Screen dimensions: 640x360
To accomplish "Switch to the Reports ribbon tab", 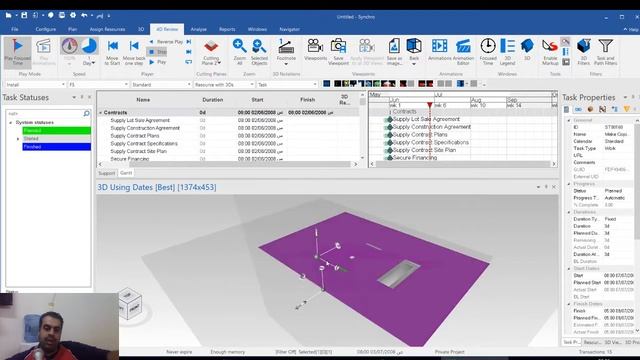I will coord(227,29).
